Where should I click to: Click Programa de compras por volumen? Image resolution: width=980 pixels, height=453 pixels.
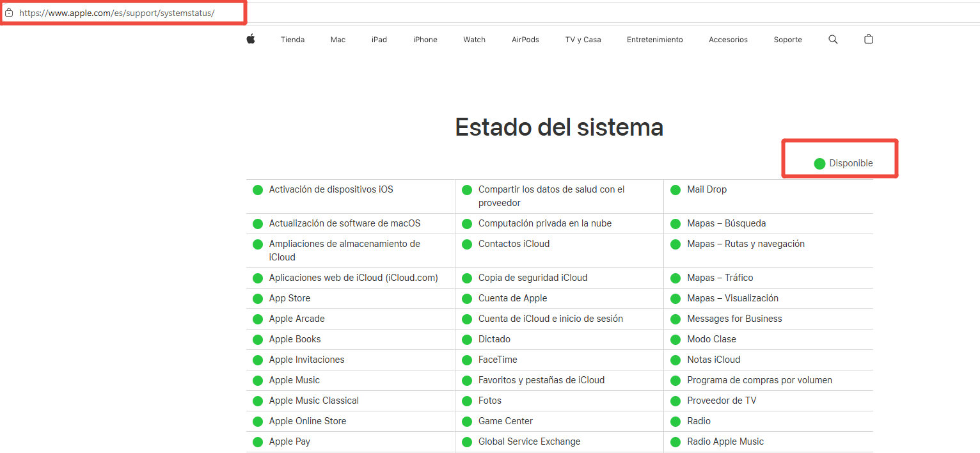[x=759, y=380]
